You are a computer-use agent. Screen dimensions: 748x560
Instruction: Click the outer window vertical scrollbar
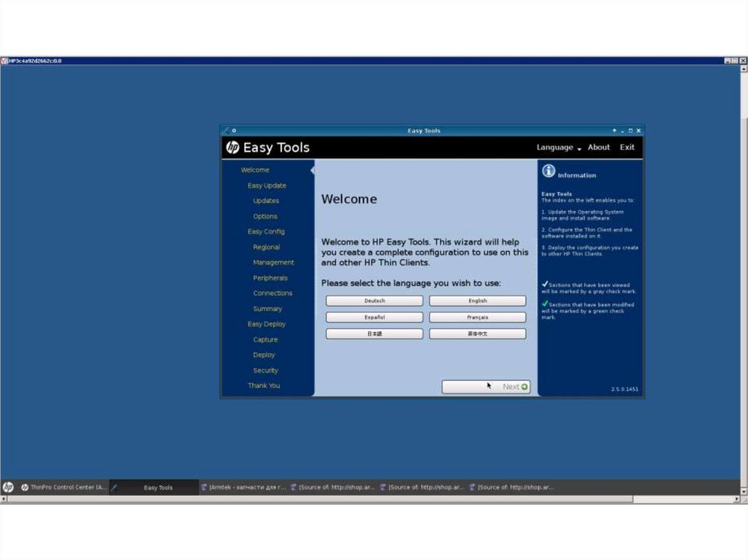pyautogui.click(x=744, y=279)
